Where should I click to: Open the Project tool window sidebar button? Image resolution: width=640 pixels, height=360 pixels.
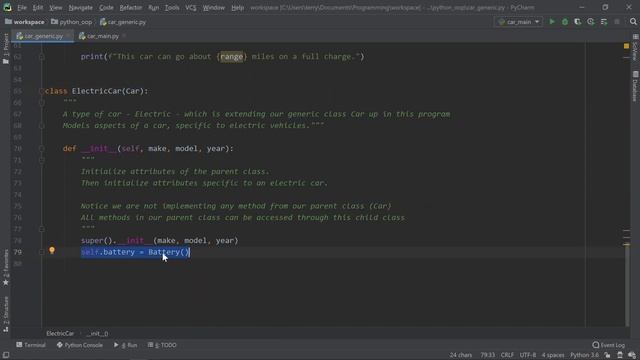(6, 48)
